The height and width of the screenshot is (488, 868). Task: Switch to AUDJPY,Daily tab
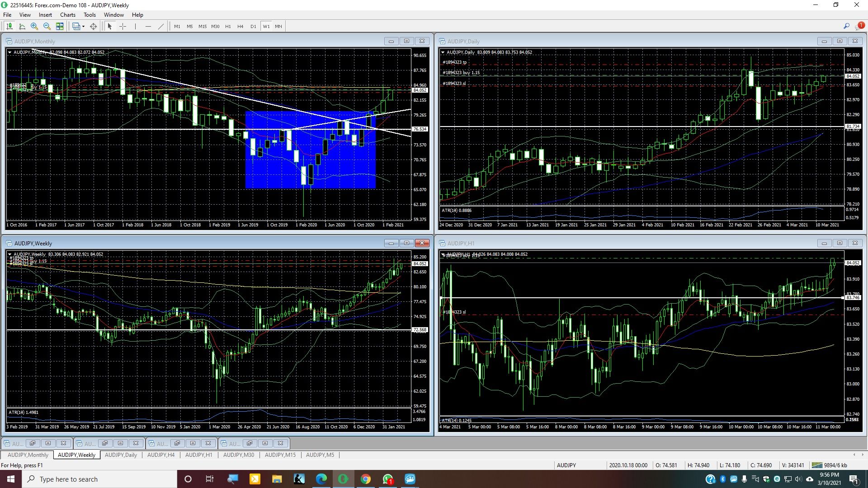coord(121,455)
